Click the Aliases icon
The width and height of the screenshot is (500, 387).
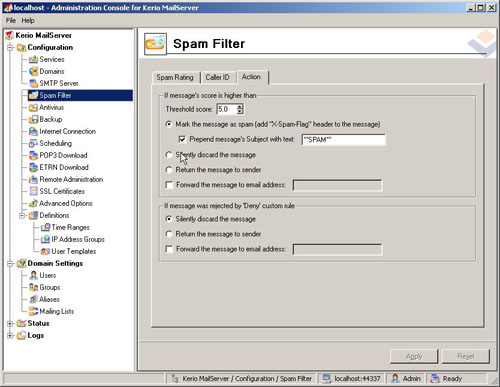(x=33, y=299)
